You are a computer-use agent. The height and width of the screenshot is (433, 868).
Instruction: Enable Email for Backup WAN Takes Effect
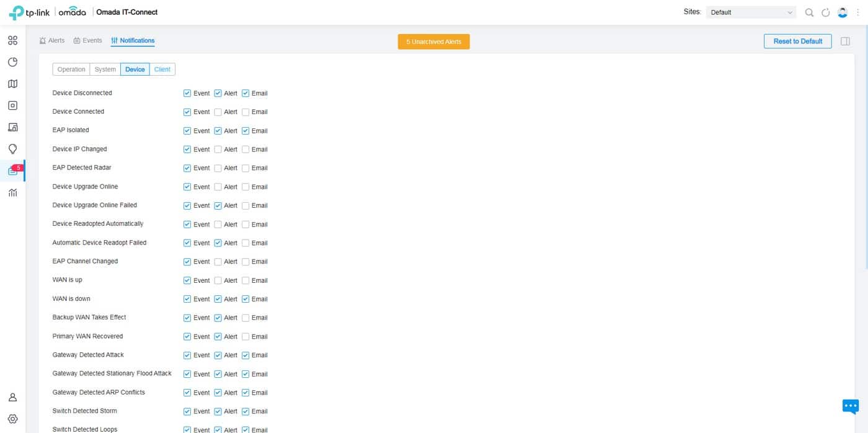tap(246, 318)
